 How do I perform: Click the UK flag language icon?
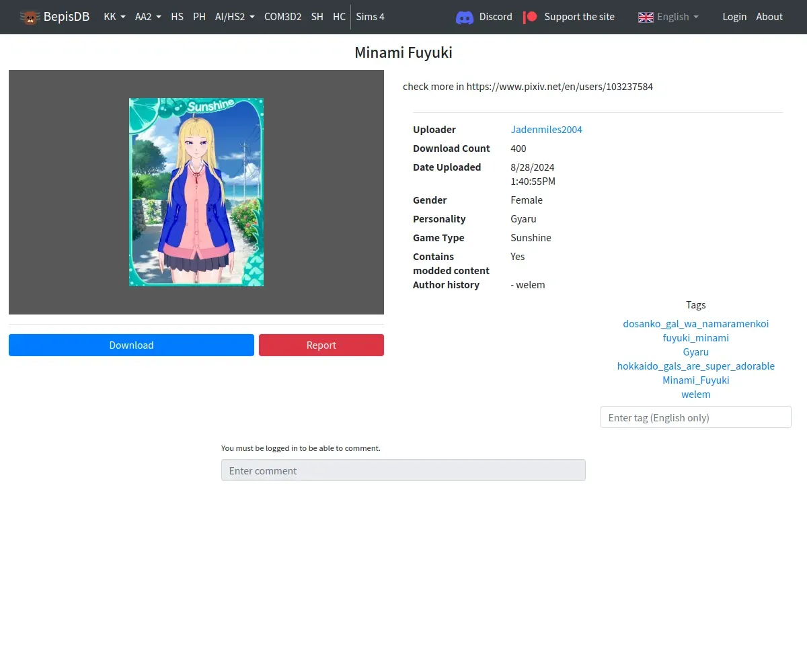[646, 17]
